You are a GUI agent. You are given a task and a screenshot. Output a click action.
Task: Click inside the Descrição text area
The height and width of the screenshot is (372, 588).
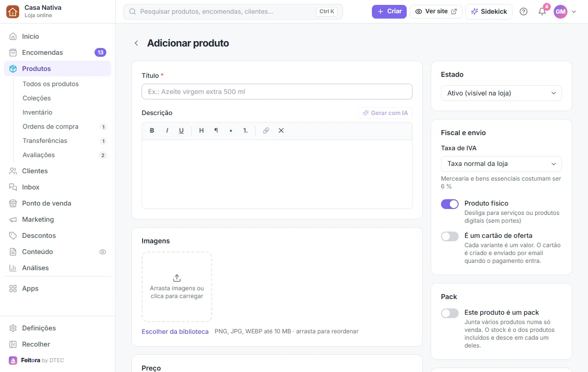277,174
